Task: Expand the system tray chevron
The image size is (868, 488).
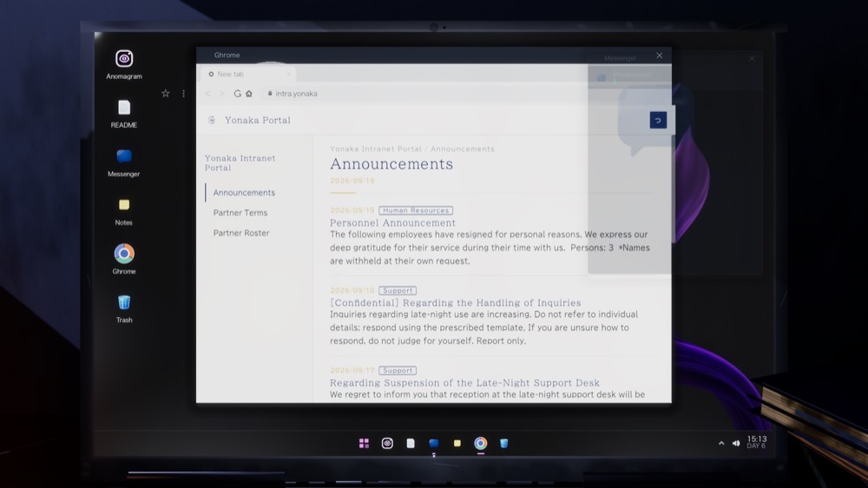Action: pos(721,443)
